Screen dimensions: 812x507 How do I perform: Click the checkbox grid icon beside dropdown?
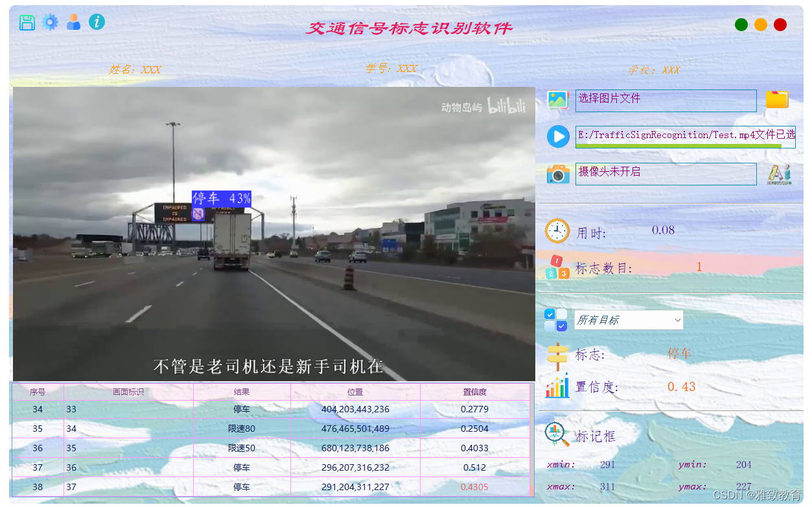556,320
